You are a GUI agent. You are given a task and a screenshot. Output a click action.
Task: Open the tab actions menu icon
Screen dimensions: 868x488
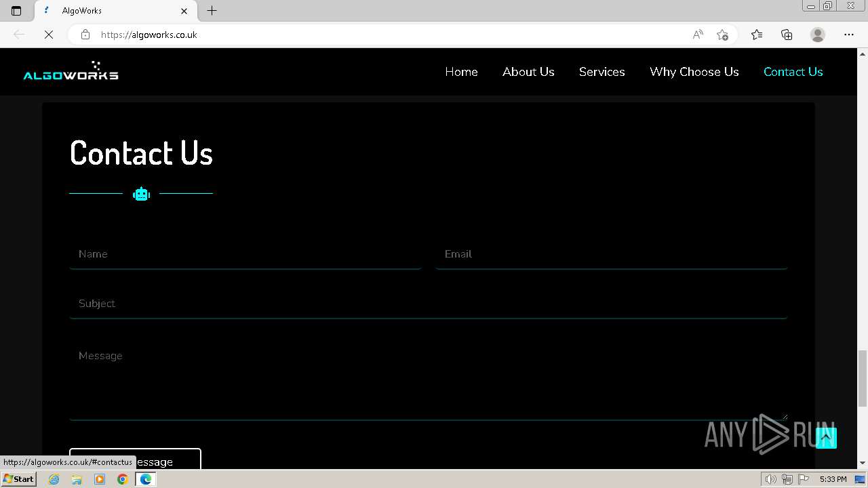tap(16, 11)
